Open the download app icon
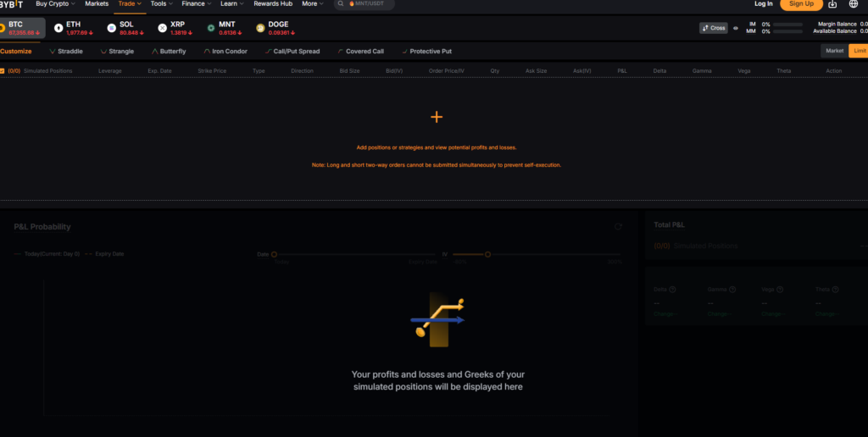 (x=832, y=4)
